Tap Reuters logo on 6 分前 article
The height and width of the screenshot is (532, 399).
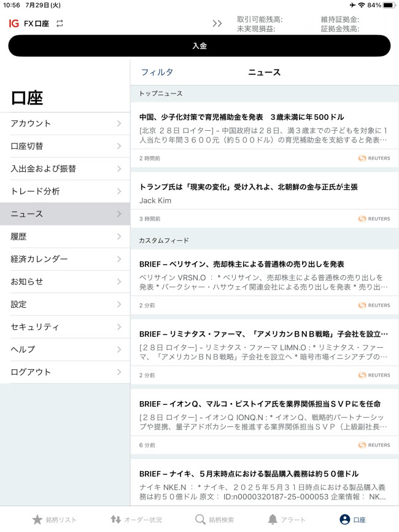click(x=374, y=445)
